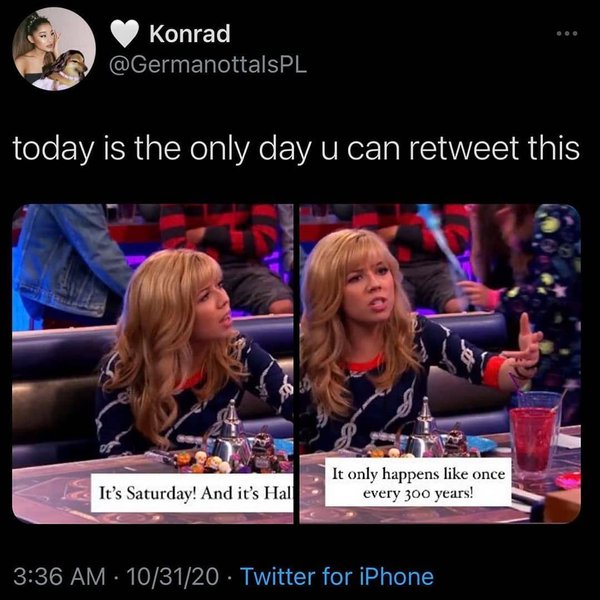The height and width of the screenshot is (600, 600).
Task: Click the "It's Saturday!" caption box
Action: click(x=192, y=493)
